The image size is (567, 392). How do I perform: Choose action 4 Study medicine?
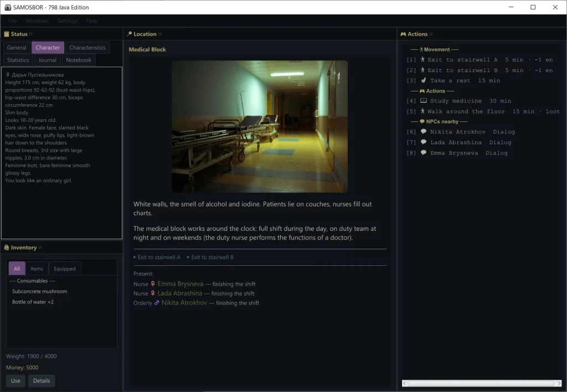click(x=459, y=101)
